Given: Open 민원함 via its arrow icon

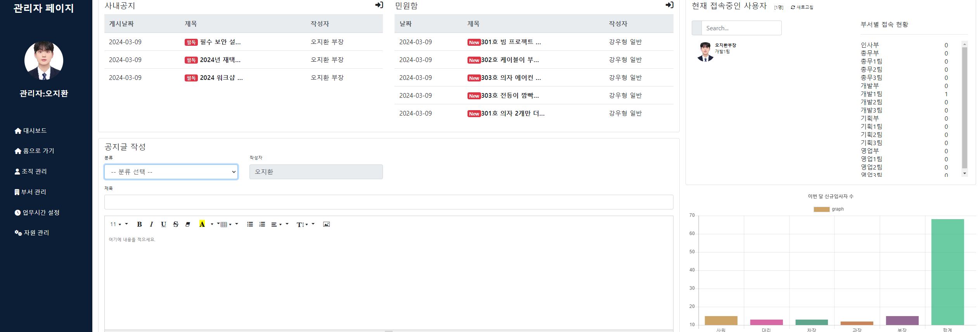Looking at the screenshot, I should tap(669, 5).
